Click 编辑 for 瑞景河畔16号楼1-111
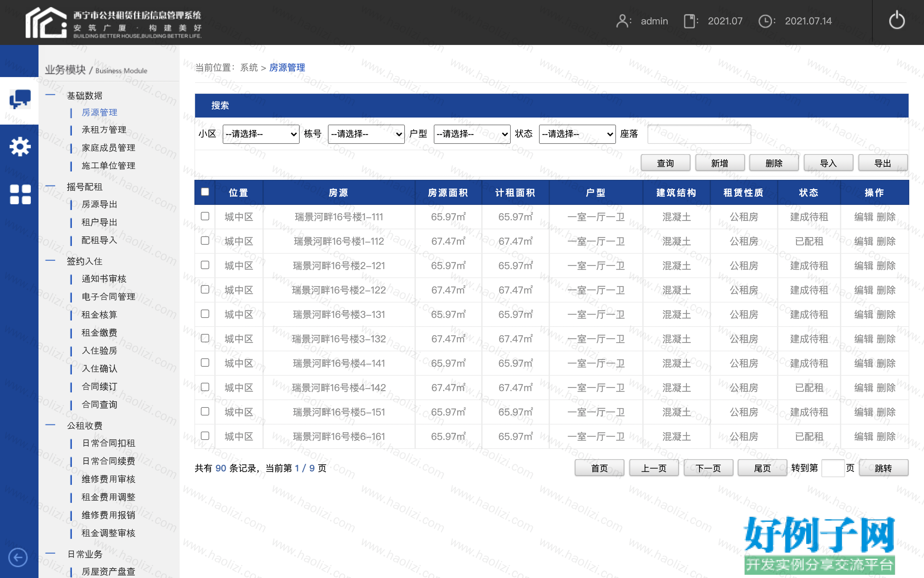 tap(864, 217)
